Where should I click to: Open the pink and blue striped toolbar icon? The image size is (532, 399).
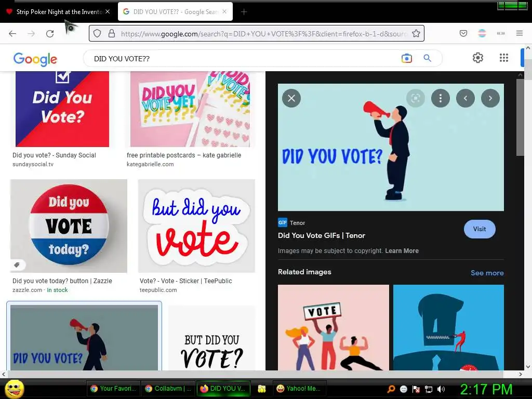tap(482, 33)
